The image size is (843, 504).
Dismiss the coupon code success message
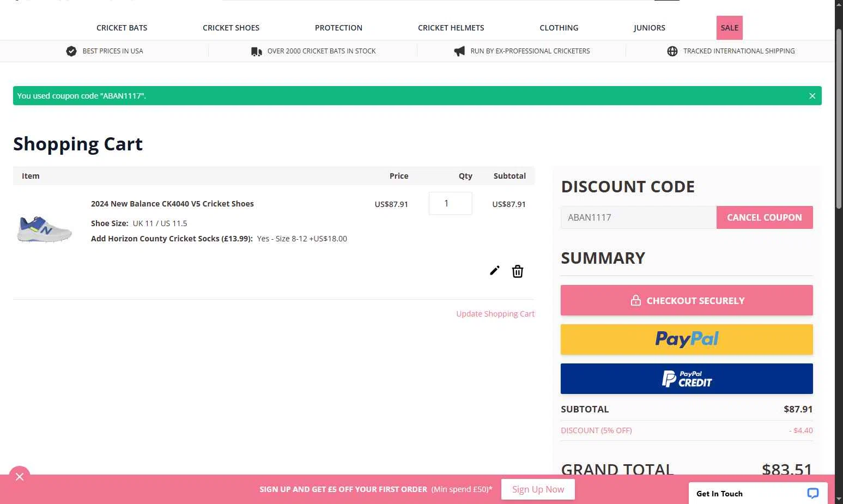coord(812,96)
